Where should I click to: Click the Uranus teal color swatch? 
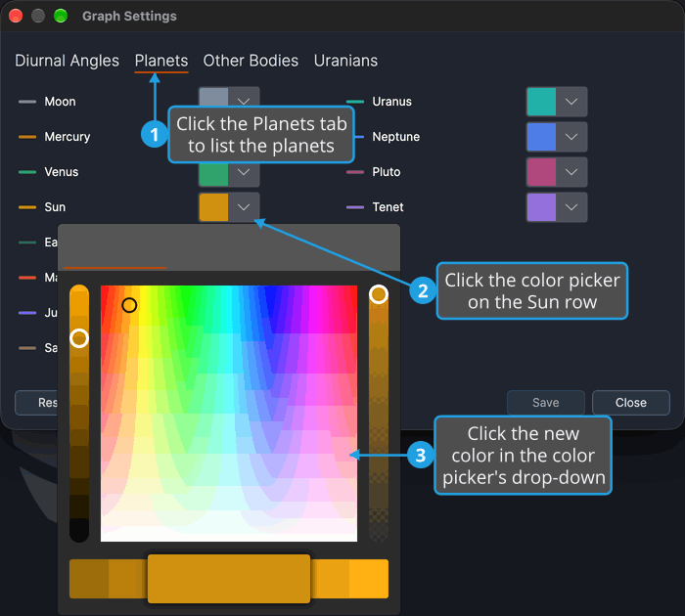point(541,102)
